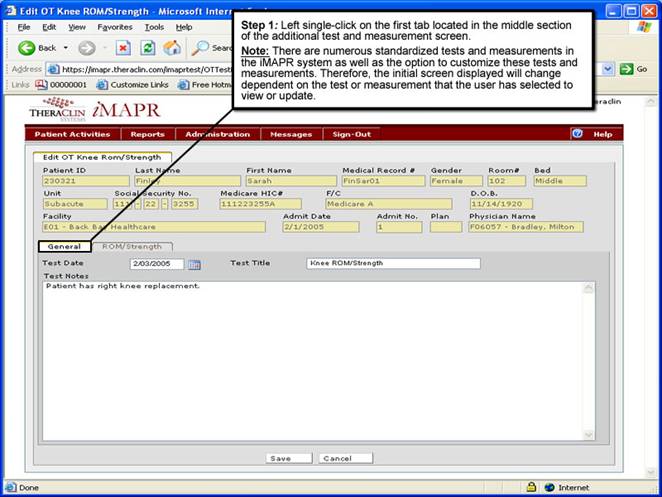662x497 pixels.
Task: Click the Save button
Action: pyautogui.click(x=280, y=458)
